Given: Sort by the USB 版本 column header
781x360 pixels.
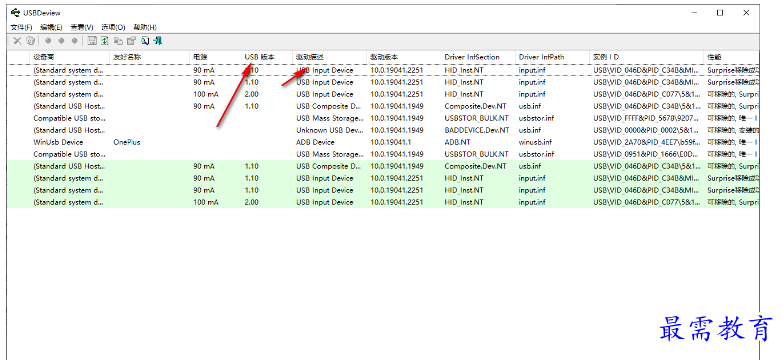Looking at the screenshot, I should pos(267,57).
